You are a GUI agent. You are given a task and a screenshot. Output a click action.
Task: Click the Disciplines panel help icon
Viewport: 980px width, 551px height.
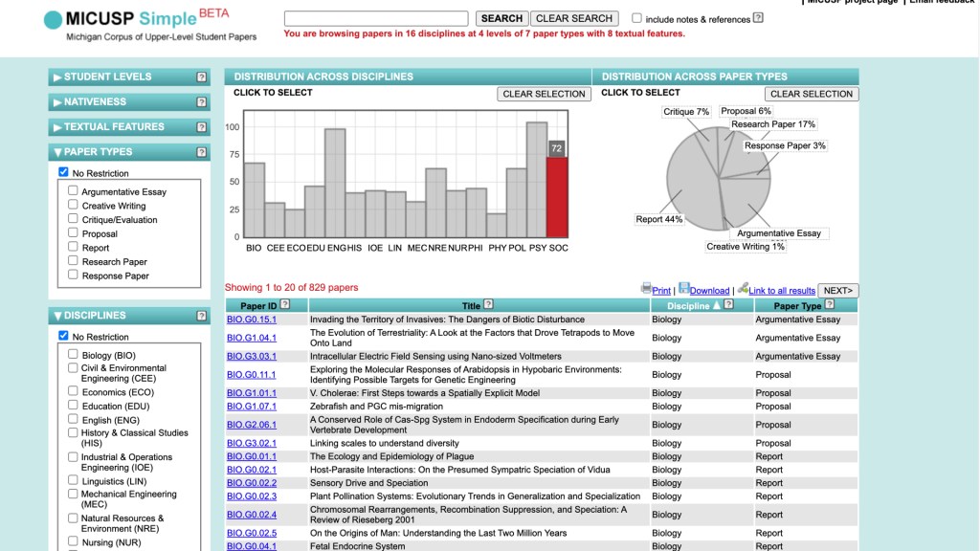tap(201, 316)
